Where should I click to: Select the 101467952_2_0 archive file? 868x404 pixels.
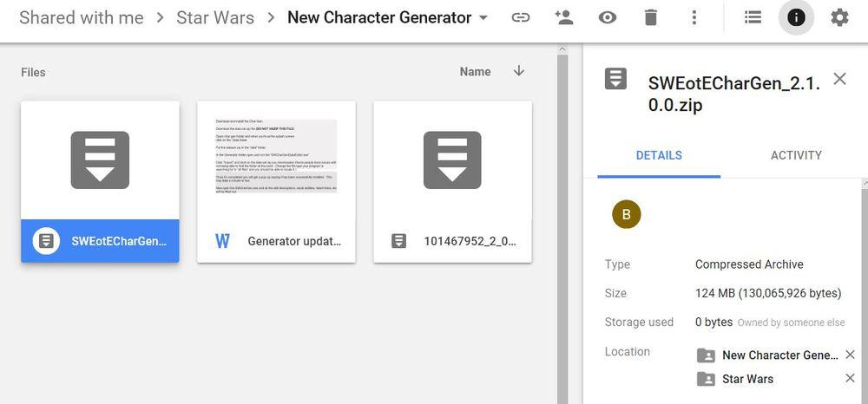pyautogui.click(x=452, y=181)
